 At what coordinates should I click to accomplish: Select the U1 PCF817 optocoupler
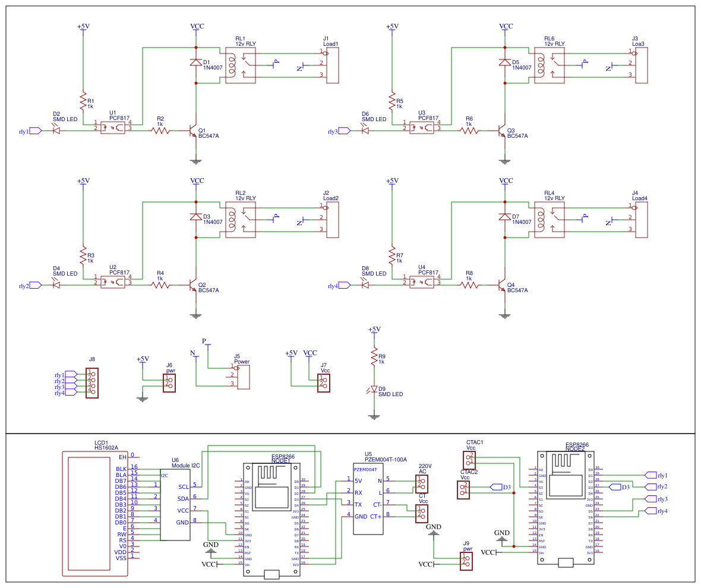(113, 128)
